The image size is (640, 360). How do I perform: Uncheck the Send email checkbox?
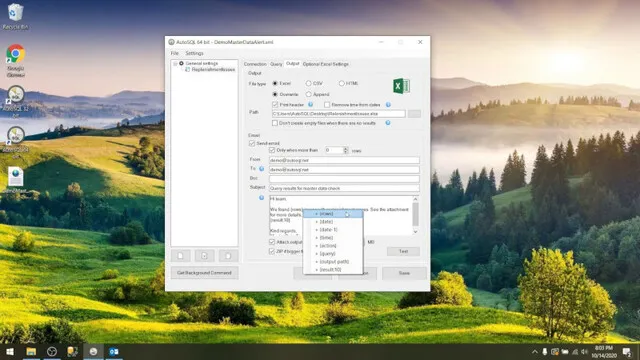pos(252,143)
